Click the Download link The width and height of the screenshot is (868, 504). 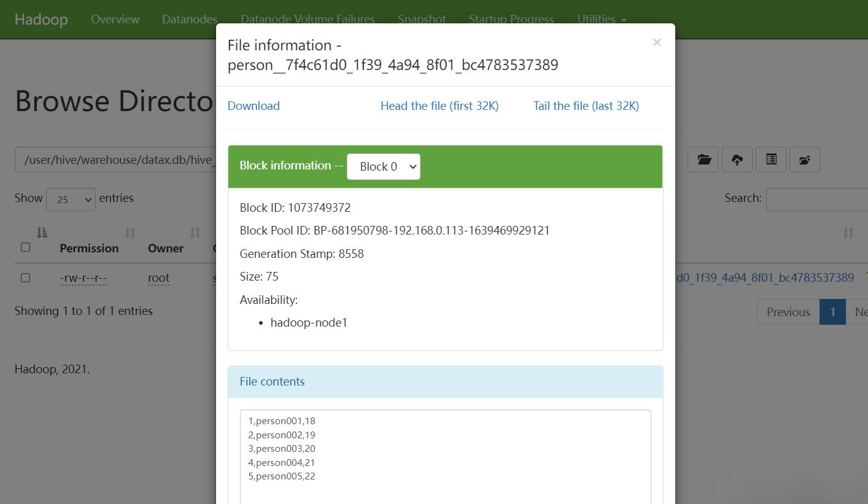[x=253, y=106]
